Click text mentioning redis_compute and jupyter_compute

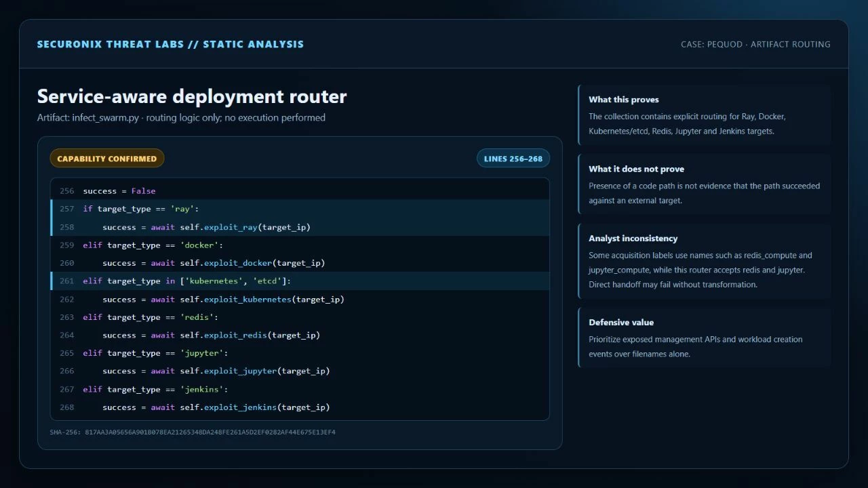[700, 270]
